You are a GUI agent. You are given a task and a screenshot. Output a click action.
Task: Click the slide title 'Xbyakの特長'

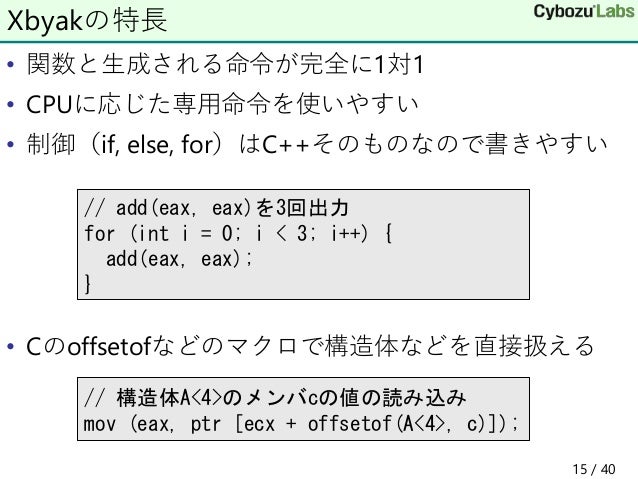pyautogui.click(x=87, y=20)
